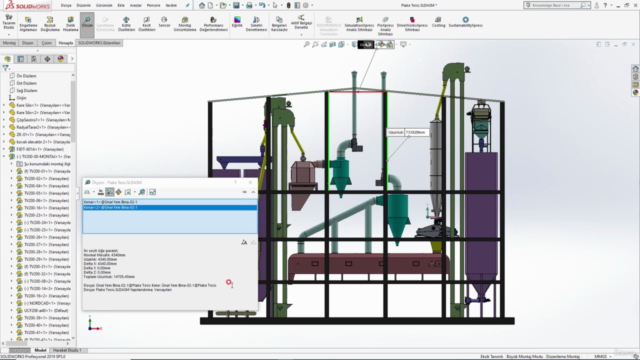640x360 pixels.
Task: Open Boşluk Doğrulama tool
Action: 50,24
